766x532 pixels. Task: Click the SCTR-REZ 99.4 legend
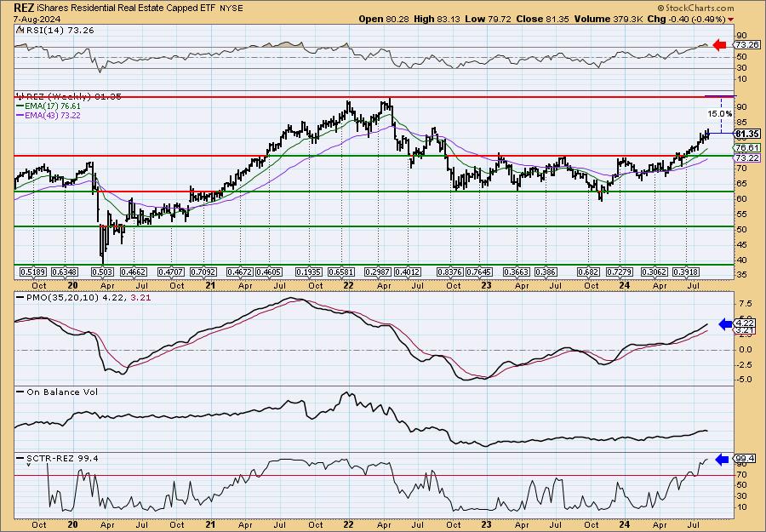coord(58,458)
